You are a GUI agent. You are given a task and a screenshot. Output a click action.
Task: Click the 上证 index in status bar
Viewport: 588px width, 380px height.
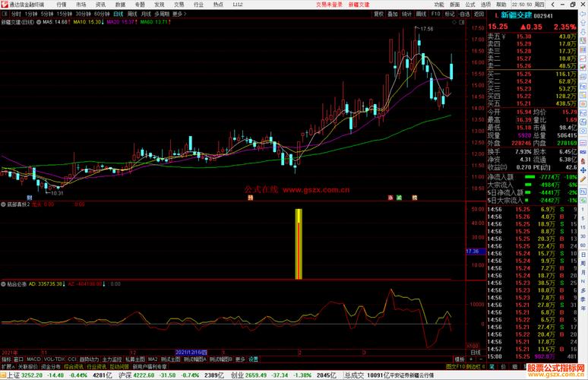(13, 375)
